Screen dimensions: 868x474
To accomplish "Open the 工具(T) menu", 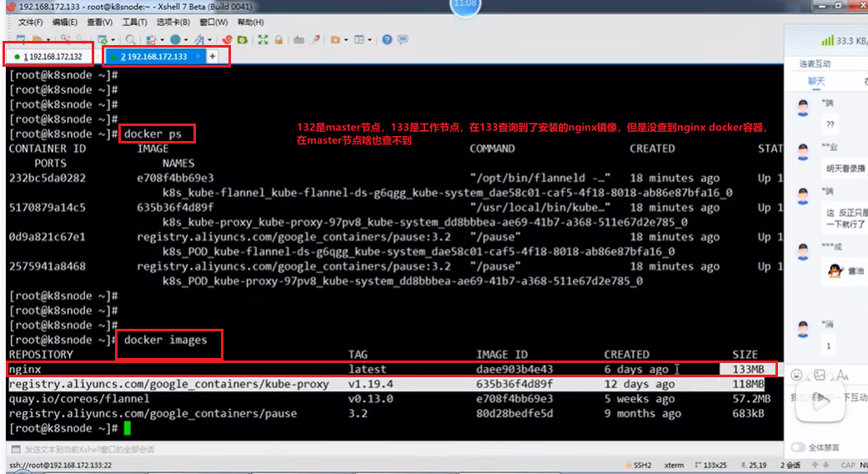I will pos(134,23).
